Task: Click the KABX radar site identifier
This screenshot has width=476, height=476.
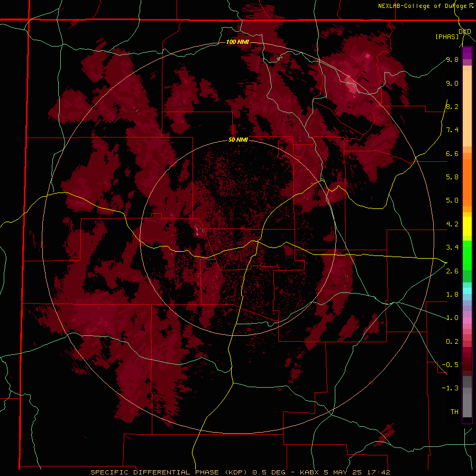Action: point(309,472)
